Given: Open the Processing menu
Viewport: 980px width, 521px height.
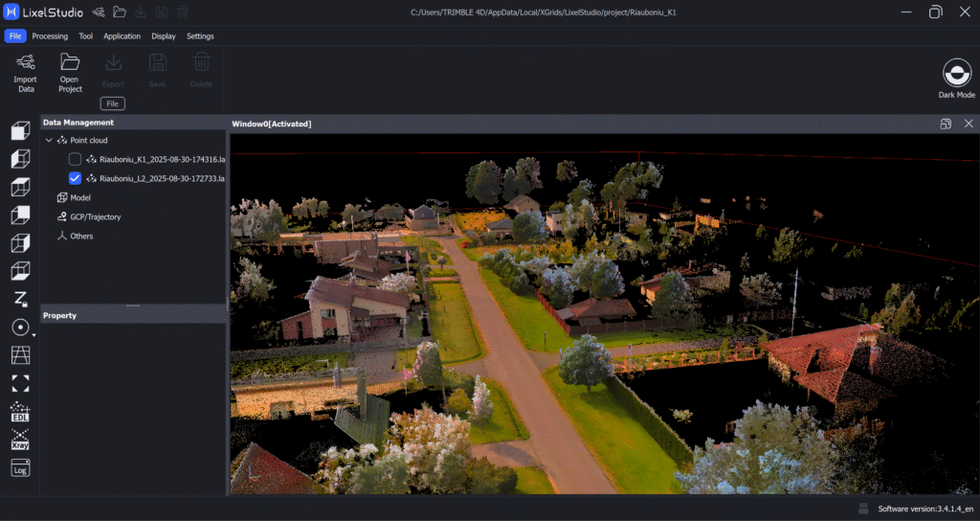Looking at the screenshot, I should [50, 36].
